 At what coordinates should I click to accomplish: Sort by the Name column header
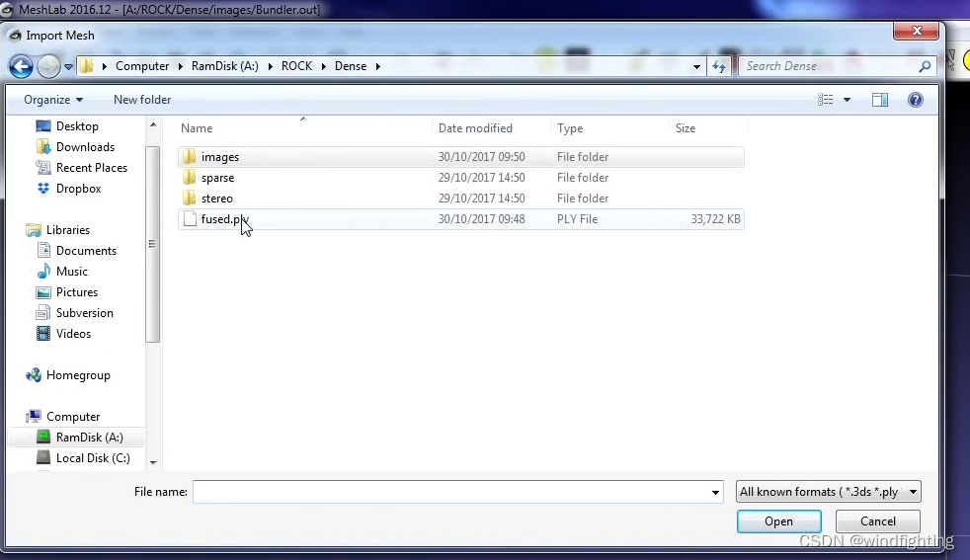(197, 128)
